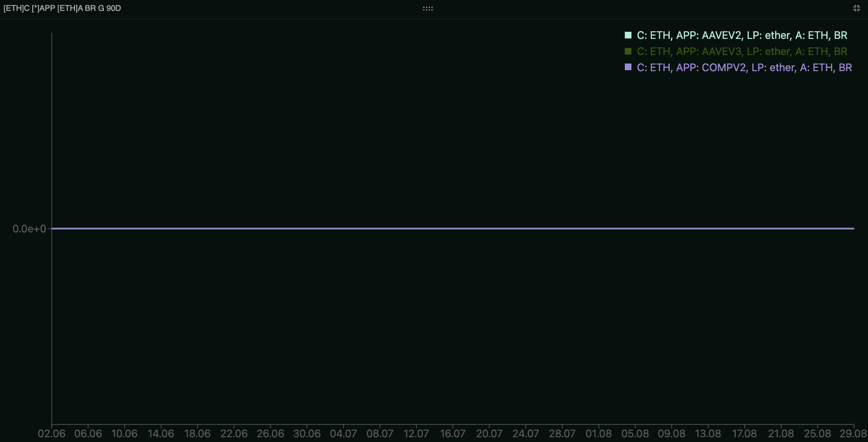The height and width of the screenshot is (442, 868).
Task: Click the AAVEV3 green legend square
Action: click(x=628, y=51)
